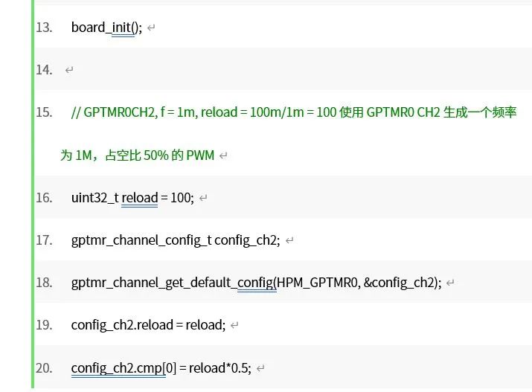Click line number 18
The image size is (532, 392).
[44, 283]
